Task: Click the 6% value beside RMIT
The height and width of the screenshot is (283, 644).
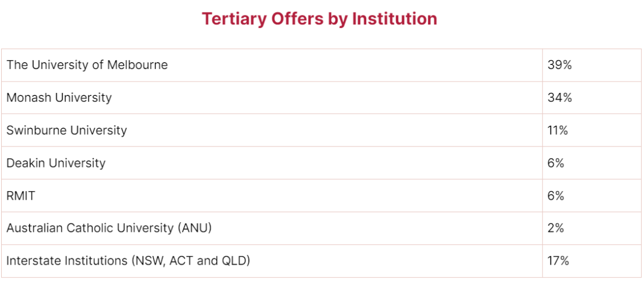Action: click(555, 196)
